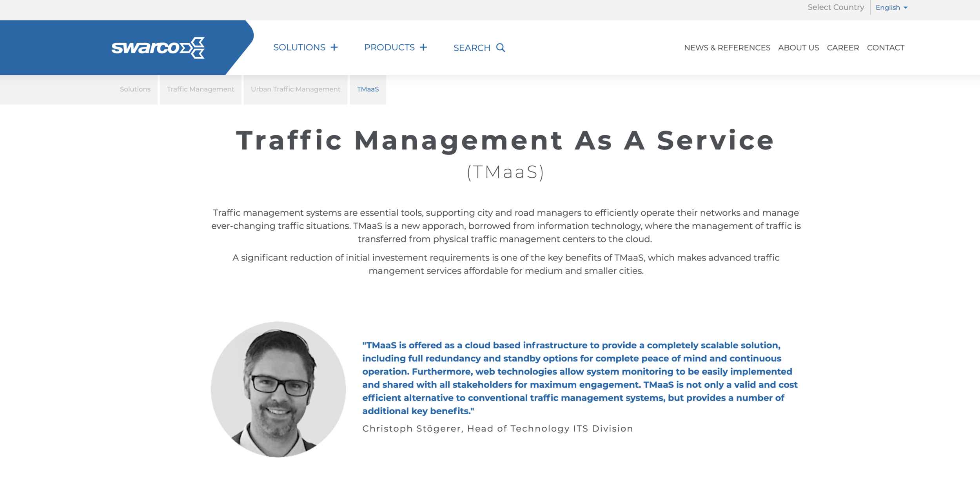Click the blue TMaaS quote text

(x=579, y=378)
